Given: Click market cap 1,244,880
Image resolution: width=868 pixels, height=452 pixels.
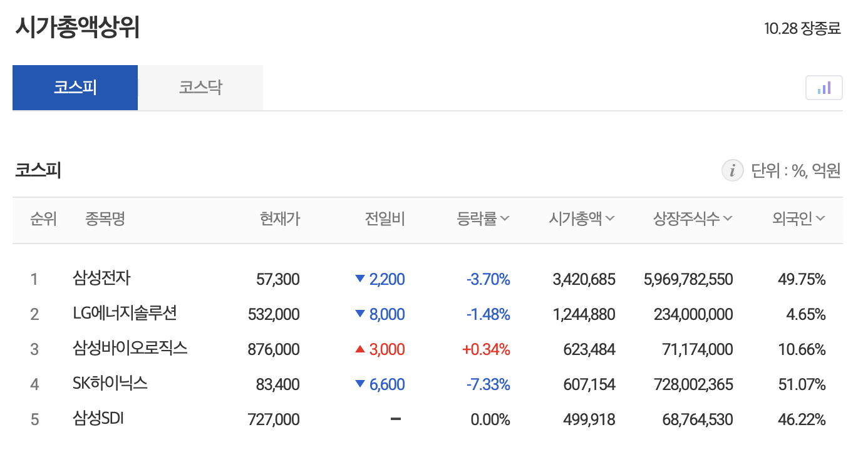Looking at the screenshot, I should (584, 314).
